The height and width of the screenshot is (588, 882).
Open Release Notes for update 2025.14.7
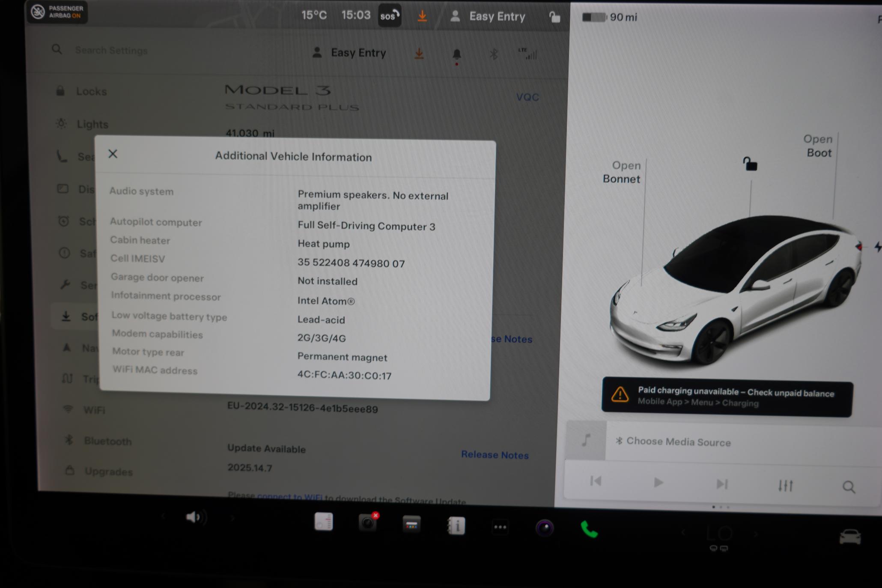point(495,455)
